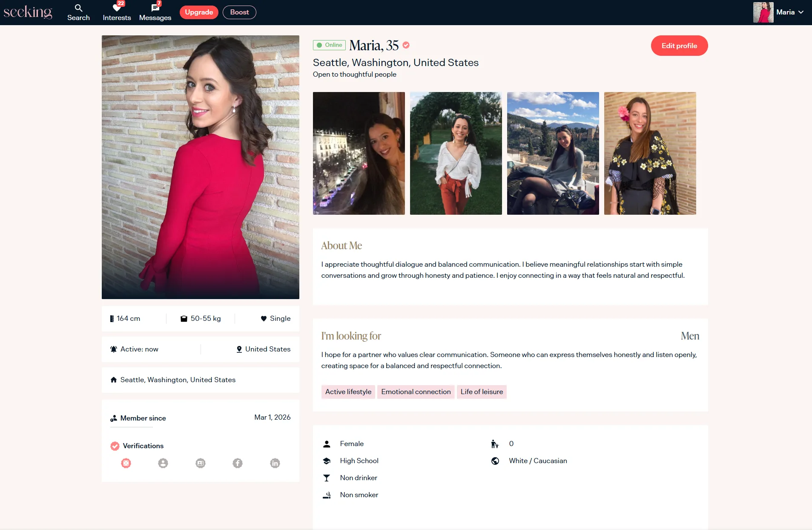Click the Seeking logo
Viewport: 812px width, 530px height.
(28, 12)
